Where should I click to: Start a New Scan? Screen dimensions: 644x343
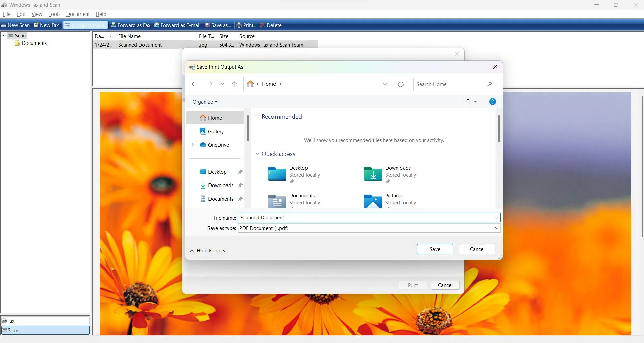tap(15, 25)
